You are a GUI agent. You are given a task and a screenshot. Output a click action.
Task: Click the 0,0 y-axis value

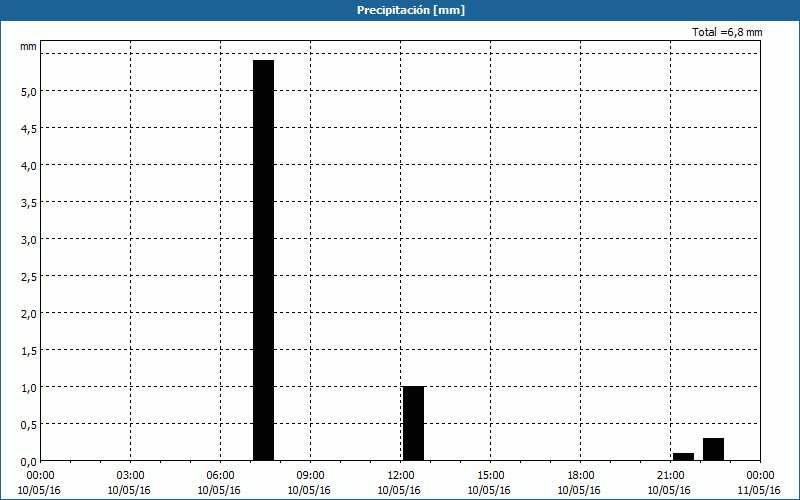[x=29, y=462]
